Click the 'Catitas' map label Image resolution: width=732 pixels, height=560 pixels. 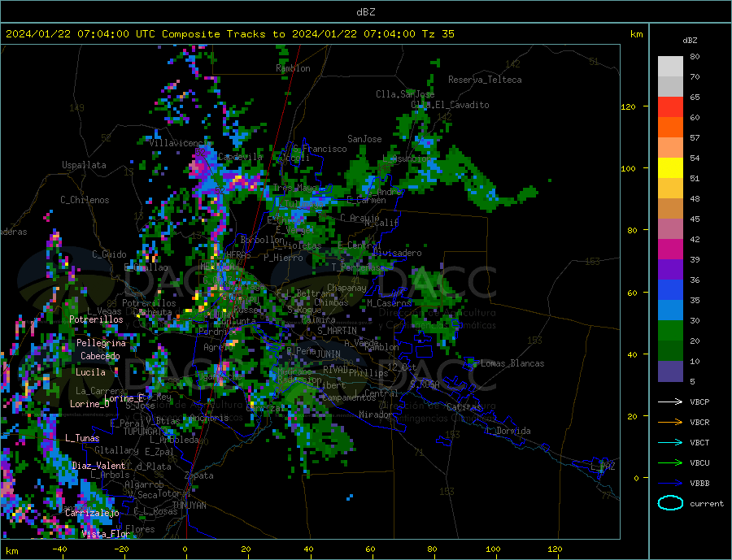pos(464,407)
